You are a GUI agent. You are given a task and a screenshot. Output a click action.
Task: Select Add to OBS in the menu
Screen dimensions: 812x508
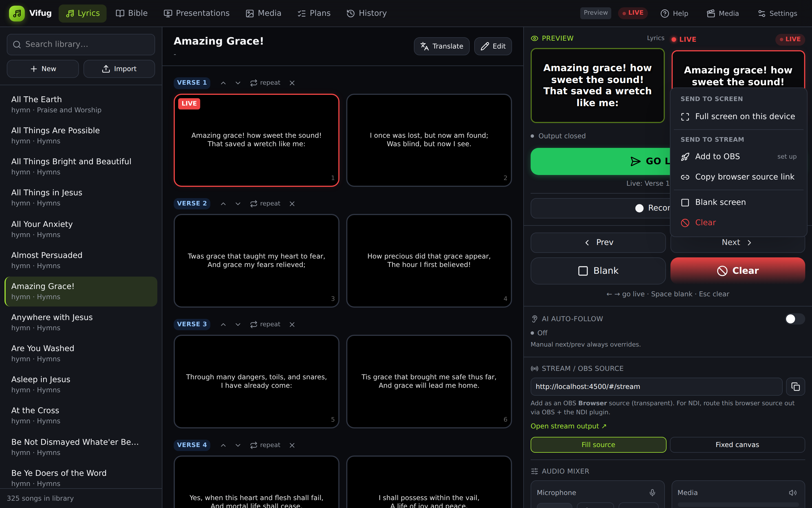click(x=738, y=157)
